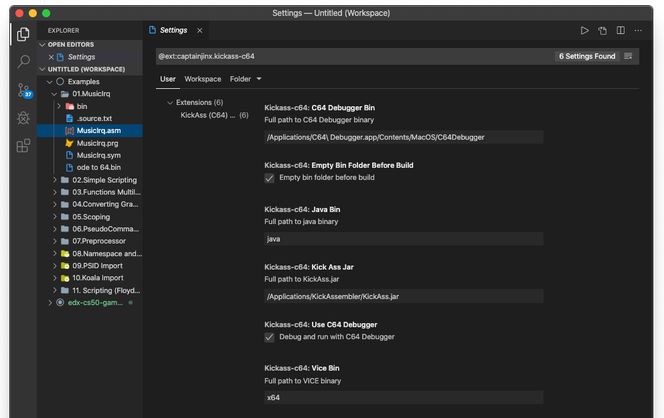Open the More Actions ellipsis menu
This screenshot has height=418, width=664.
(638, 30)
